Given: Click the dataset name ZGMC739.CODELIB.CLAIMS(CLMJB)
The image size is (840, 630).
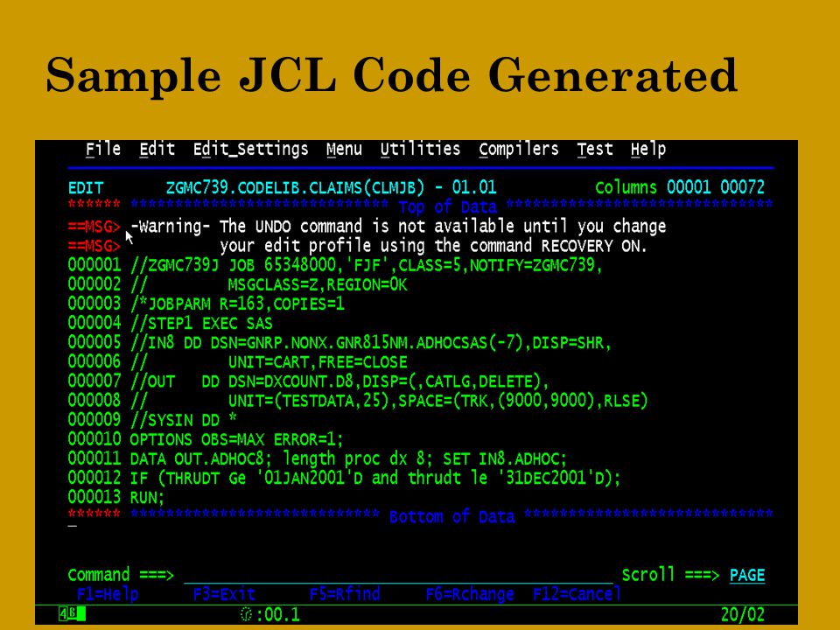Looking at the screenshot, I should click(295, 188).
